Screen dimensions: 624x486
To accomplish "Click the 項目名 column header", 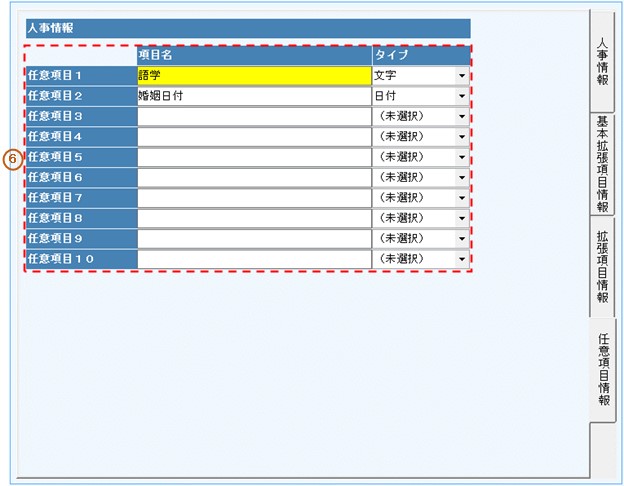I will 253,56.
